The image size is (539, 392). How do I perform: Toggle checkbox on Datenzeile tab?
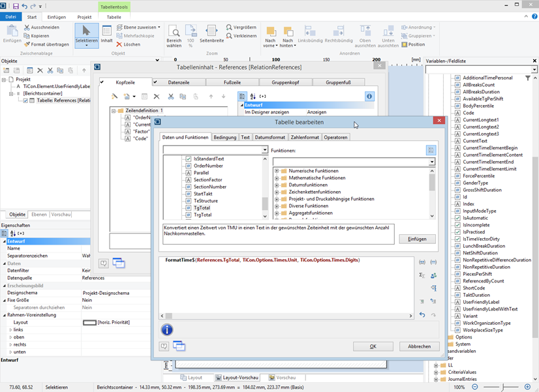point(155,82)
